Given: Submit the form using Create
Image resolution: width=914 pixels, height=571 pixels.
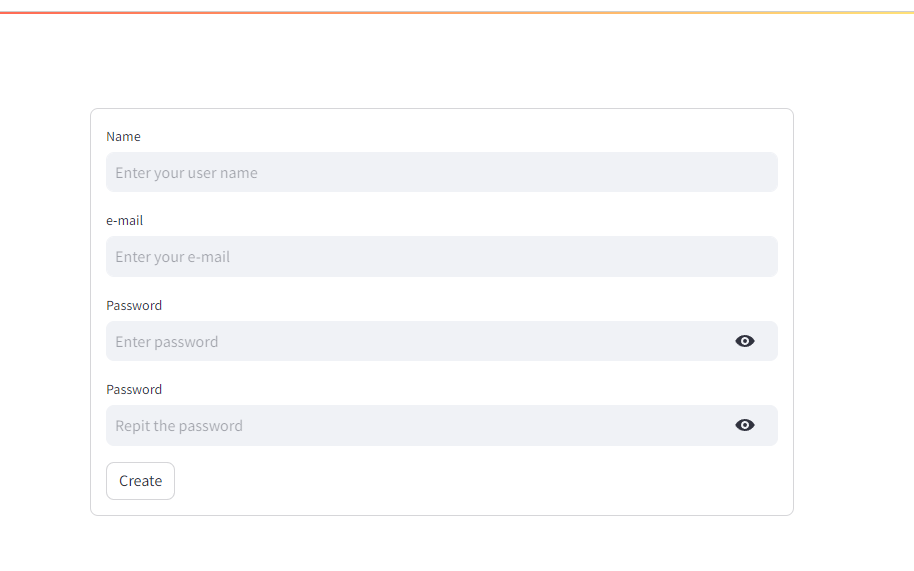Looking at the screenshot, I should 140,481.
